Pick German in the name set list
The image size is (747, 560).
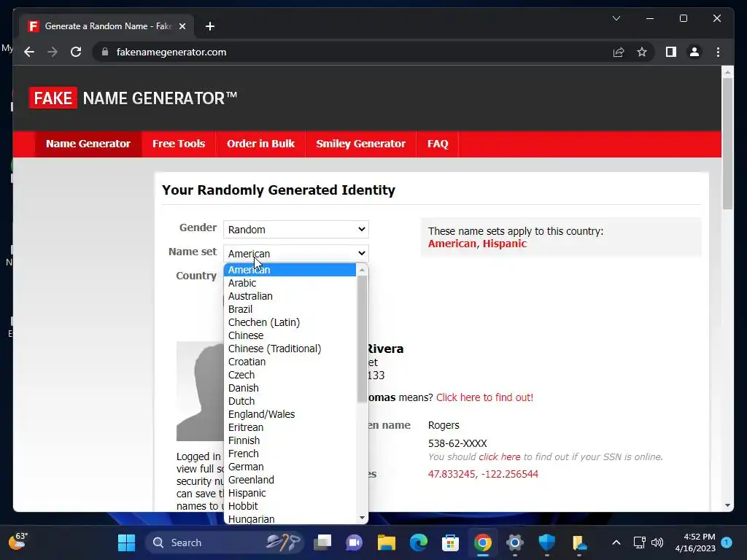(290, 467)
